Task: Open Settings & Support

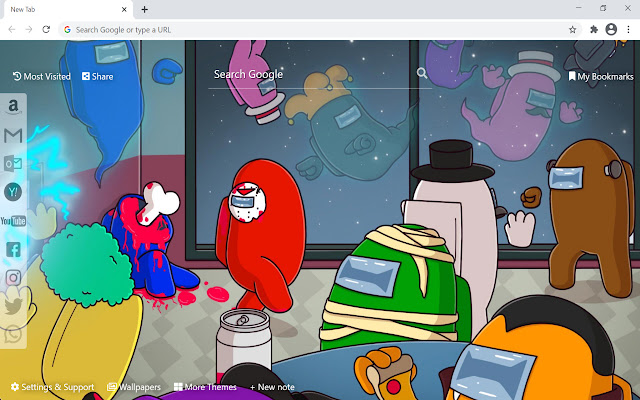Action: 52,387
